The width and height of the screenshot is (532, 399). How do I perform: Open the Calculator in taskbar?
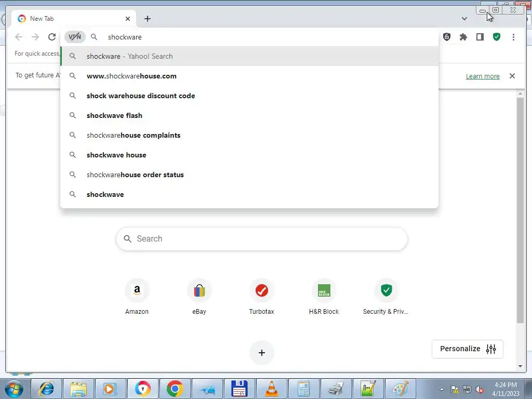pyautogui.click(x=303, y=389)
